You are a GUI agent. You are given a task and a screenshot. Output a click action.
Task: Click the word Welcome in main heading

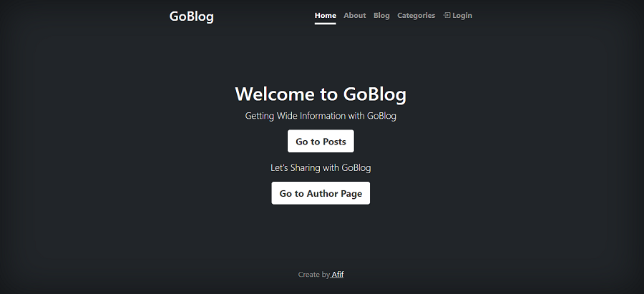pos(275,94)
